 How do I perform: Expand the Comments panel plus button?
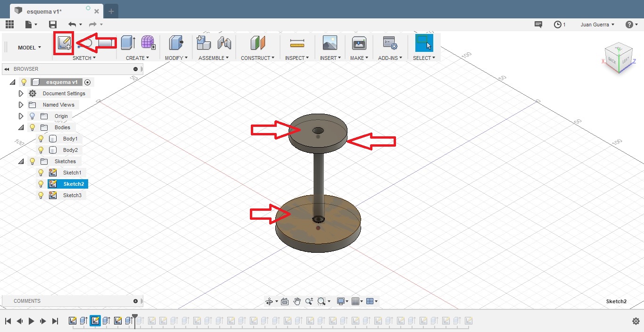pos(136,301)
